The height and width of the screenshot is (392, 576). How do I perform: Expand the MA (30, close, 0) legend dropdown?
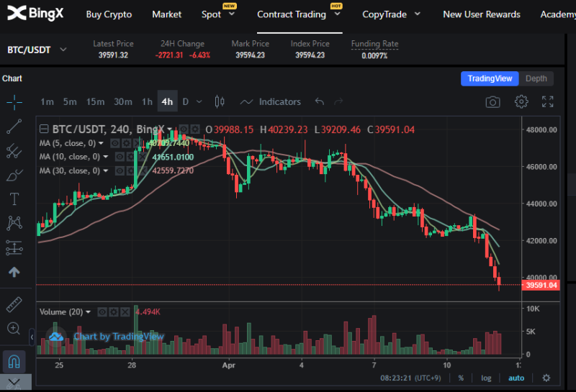coord(105,170)
